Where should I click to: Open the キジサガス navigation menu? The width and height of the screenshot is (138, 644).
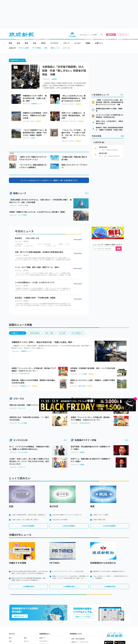point(54,43)
